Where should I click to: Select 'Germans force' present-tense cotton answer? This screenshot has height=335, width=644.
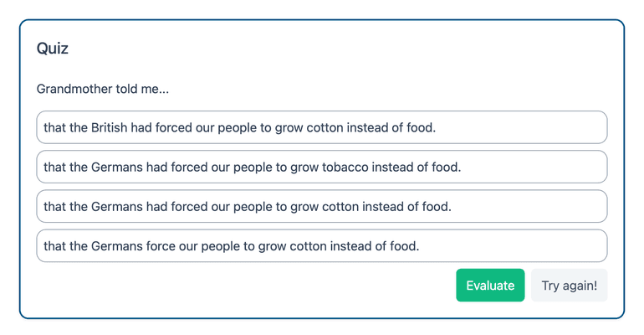(x=322, y=245)
